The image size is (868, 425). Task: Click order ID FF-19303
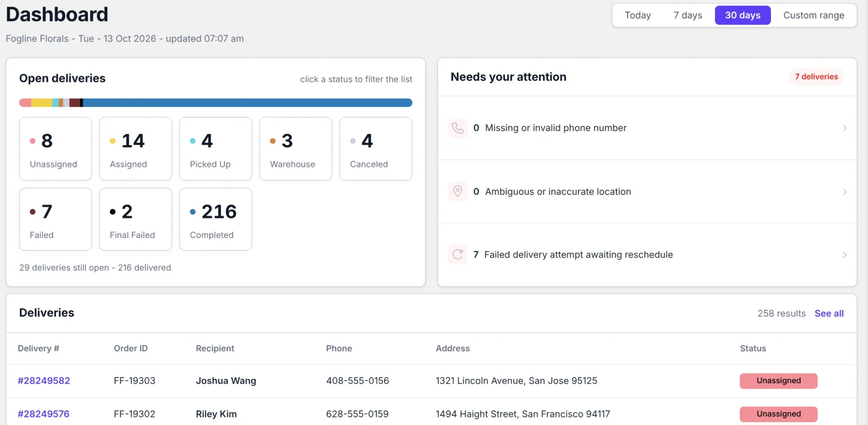click(135, 381)
